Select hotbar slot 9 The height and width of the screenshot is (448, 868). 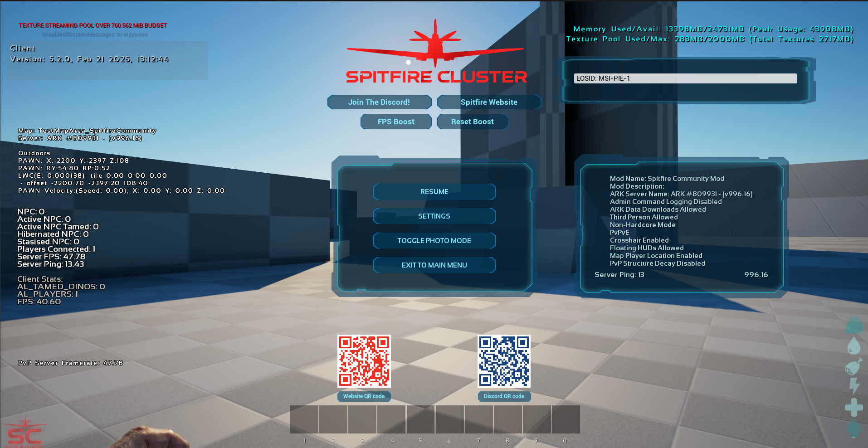click(x=536, y=419)
